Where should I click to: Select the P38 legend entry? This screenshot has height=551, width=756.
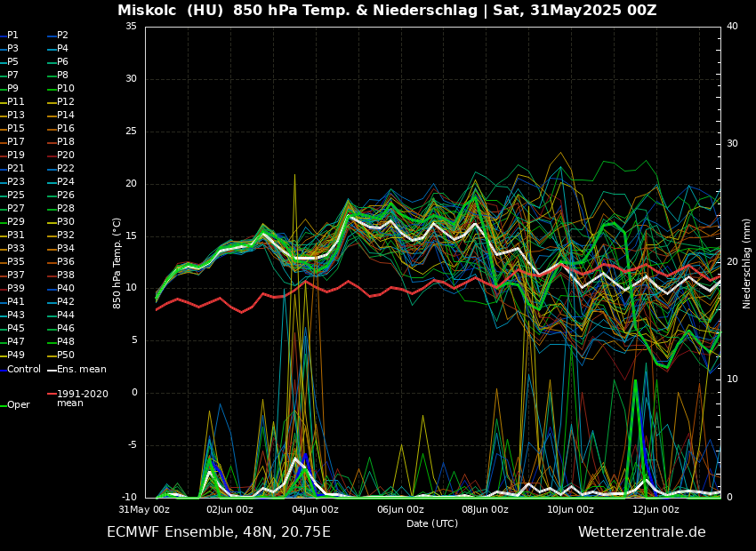click(x=66, y=275)
